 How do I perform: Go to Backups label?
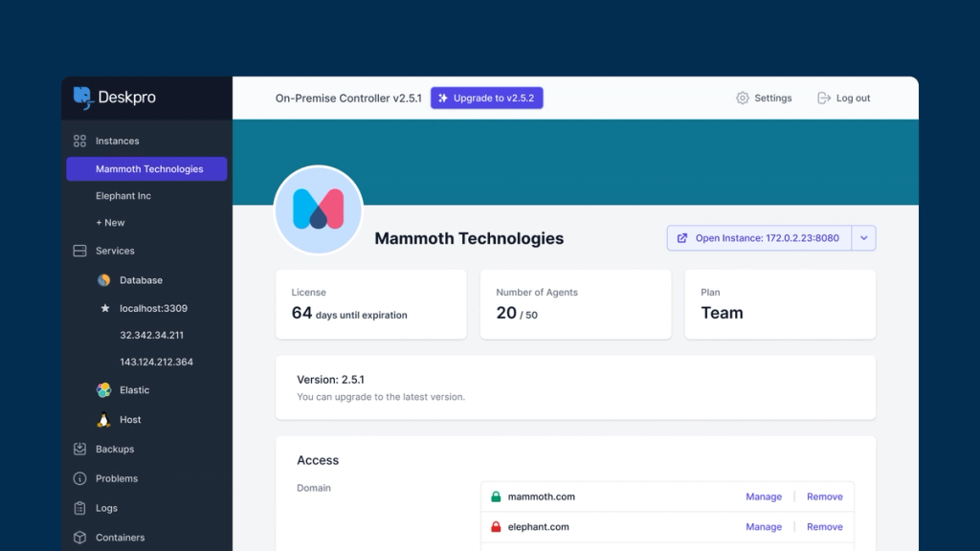(115, 450)
